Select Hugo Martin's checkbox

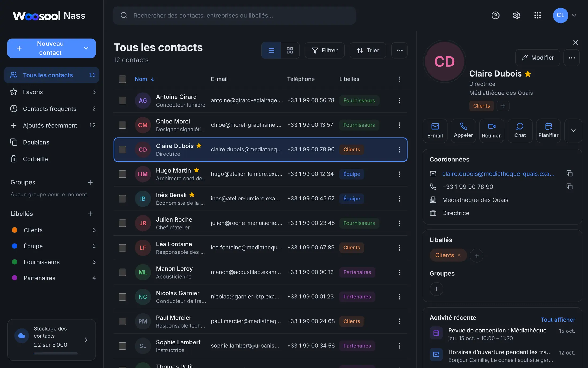122,174
